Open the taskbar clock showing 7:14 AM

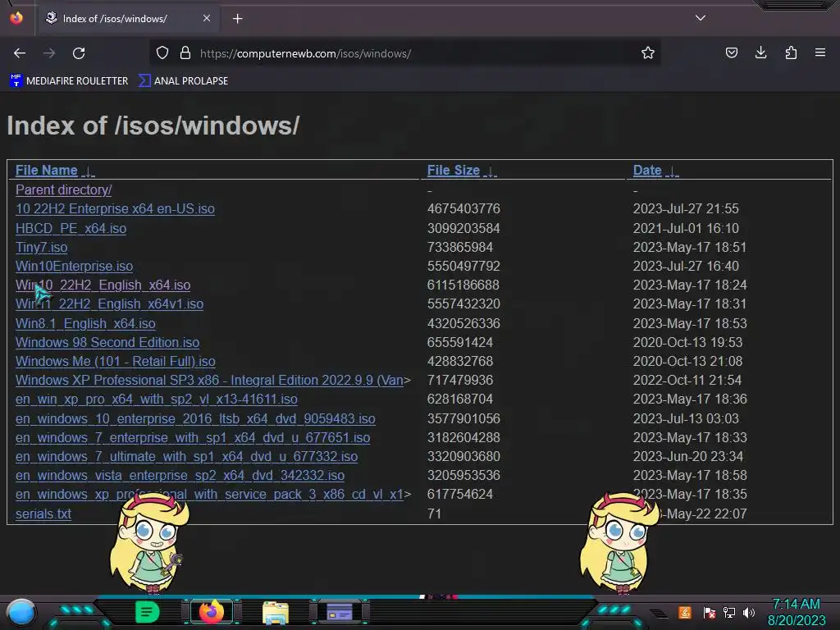point(796,612)
